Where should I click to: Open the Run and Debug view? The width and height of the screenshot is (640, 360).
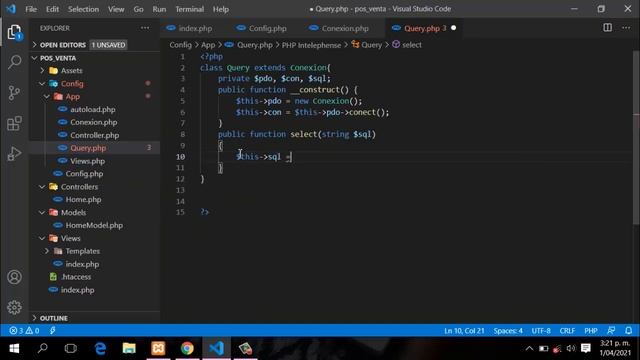coord(14,154)
